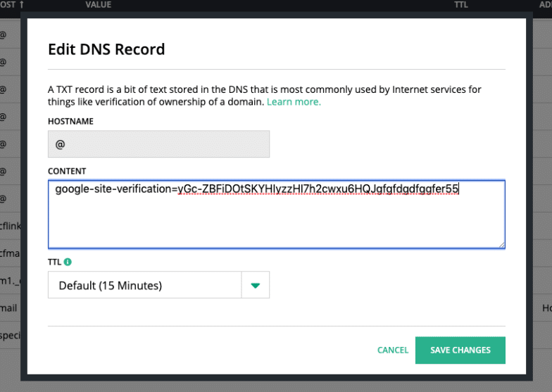Click the greyed-out Hostname field
The width and height of the screenshot is (552, 392).
[158, 144]
